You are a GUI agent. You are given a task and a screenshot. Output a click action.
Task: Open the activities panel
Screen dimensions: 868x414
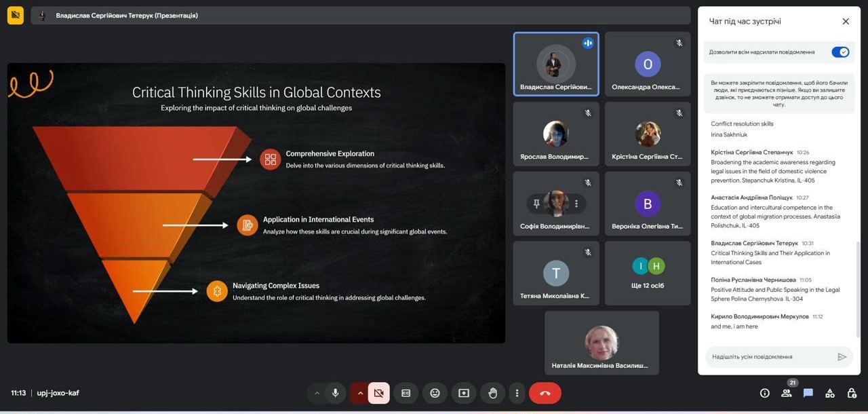click(830, 393)
